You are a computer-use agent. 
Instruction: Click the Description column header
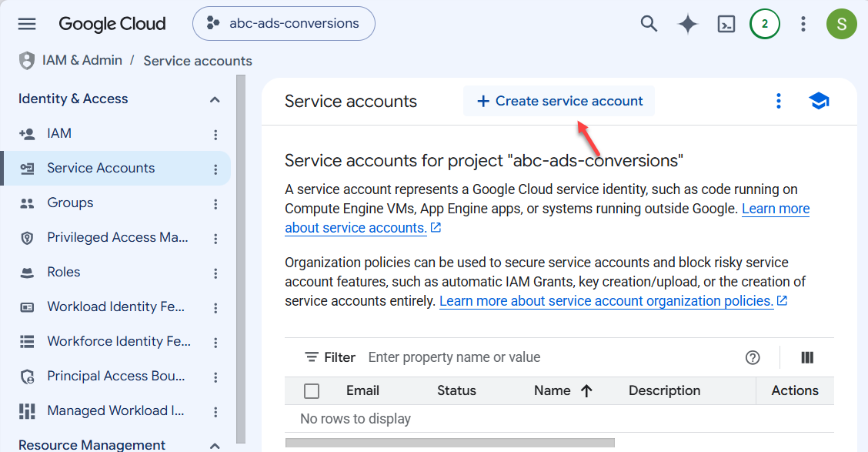point(664,390)
